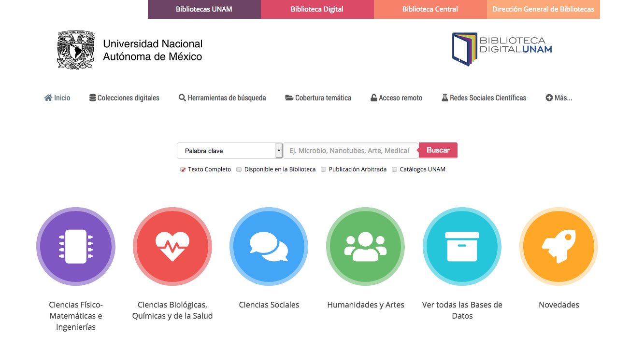644x350 pixels.
Task: Open the Palabra clave search type dropdown
Action: click(x=229, y=151)
